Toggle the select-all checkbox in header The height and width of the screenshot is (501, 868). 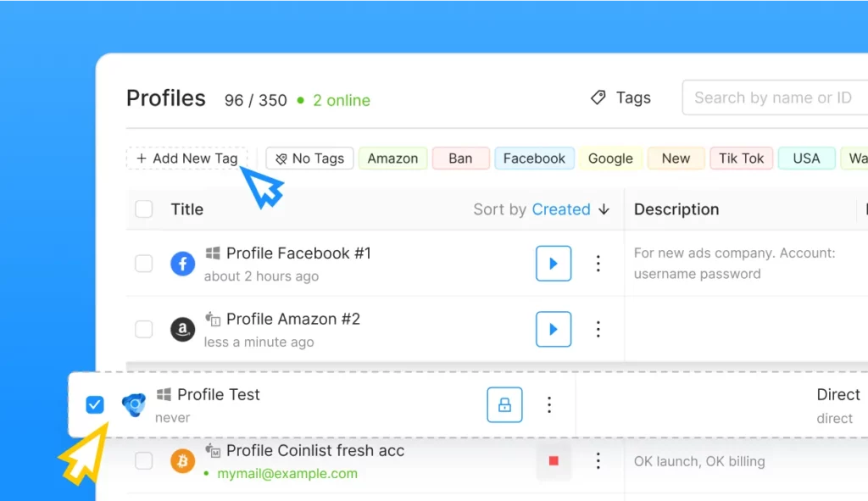144,209
